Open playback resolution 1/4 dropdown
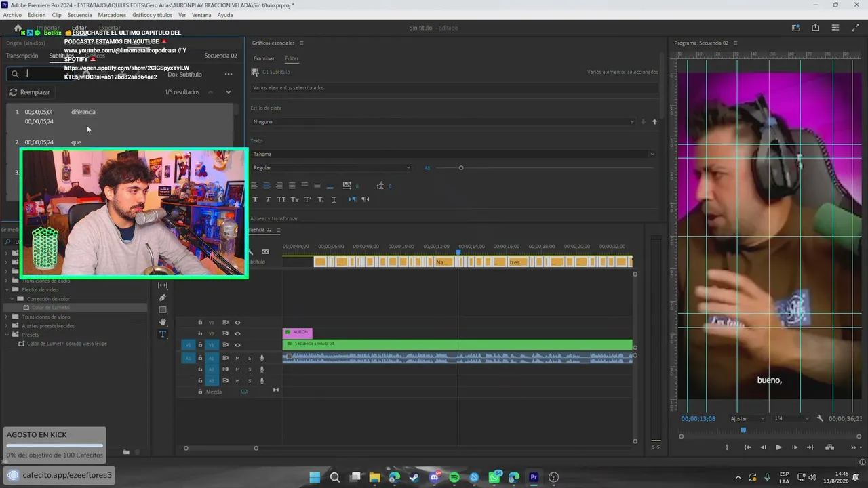 pos(791,419)
